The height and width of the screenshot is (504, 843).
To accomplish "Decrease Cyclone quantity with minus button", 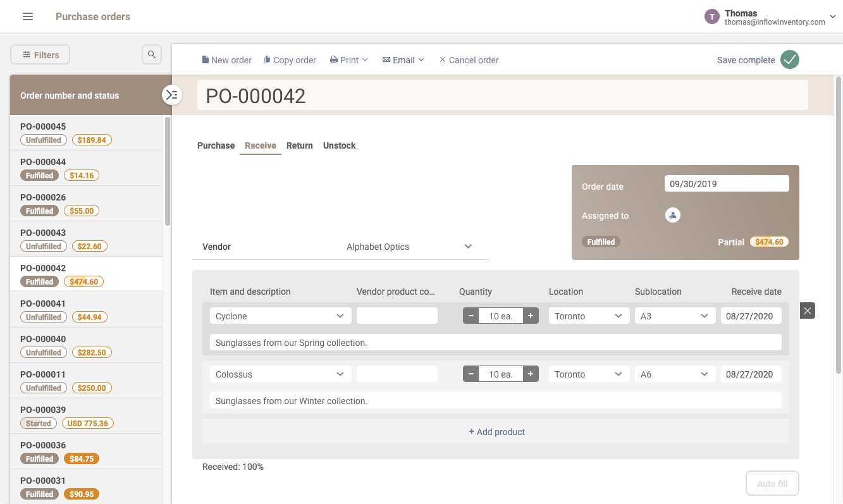I will [x=471, y=316].
